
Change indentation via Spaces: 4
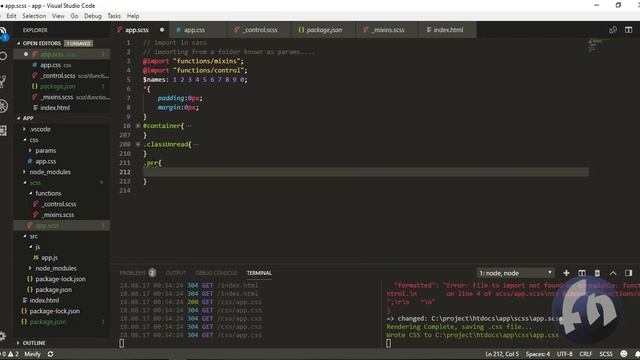538,354
